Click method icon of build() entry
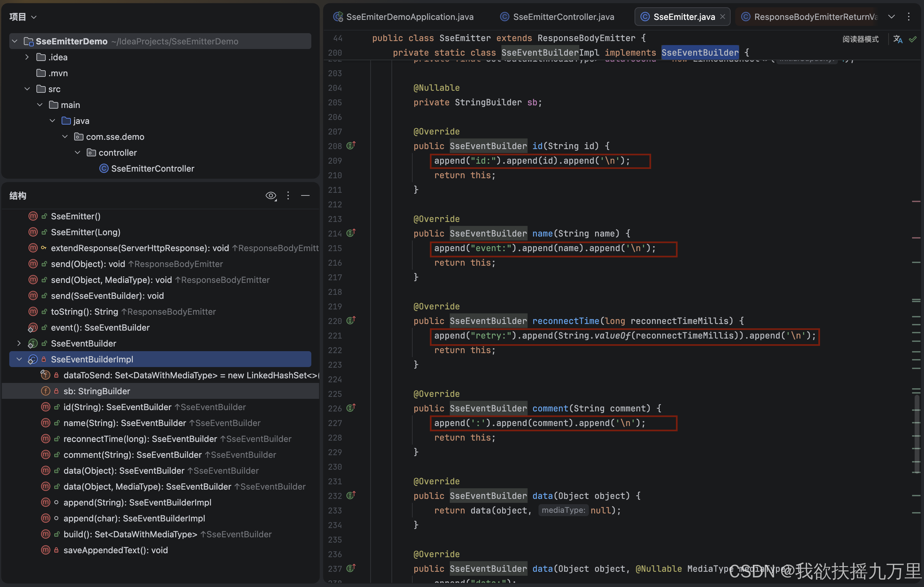This screenshot has height=587, width=924. 45,534
